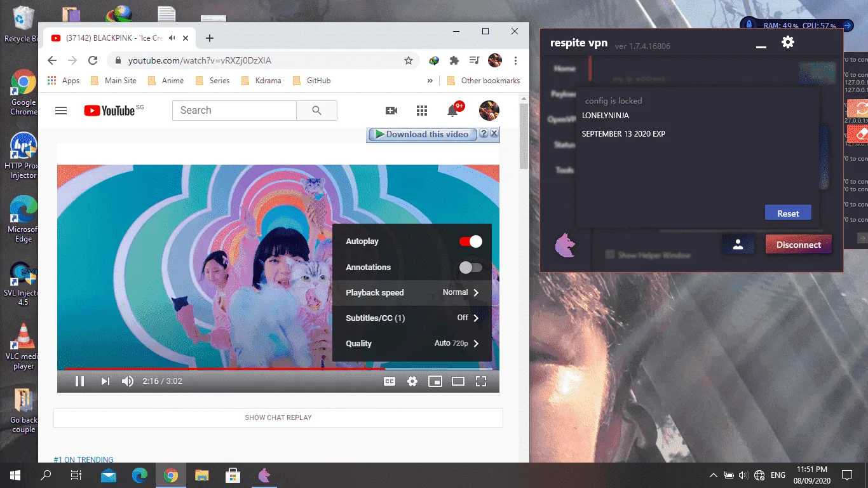Pause the YouTube video
The height and width of the screenshot is (488, 868).
tap(80, 381)
